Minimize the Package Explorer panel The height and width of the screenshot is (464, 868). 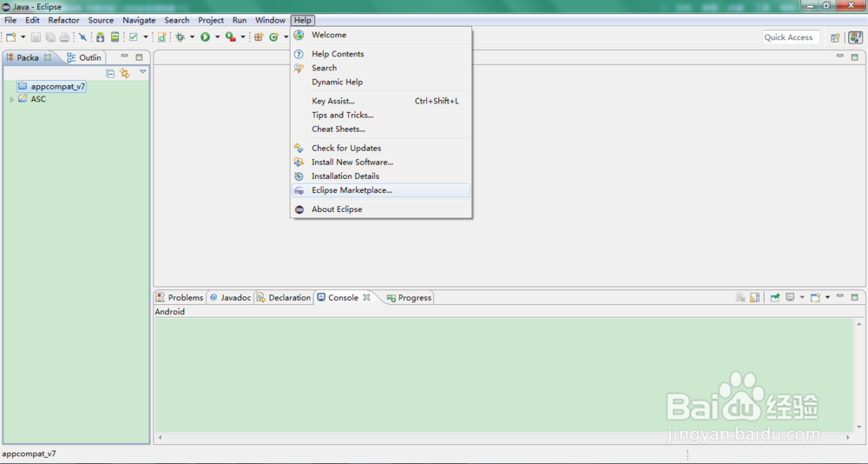click(124, 56)
